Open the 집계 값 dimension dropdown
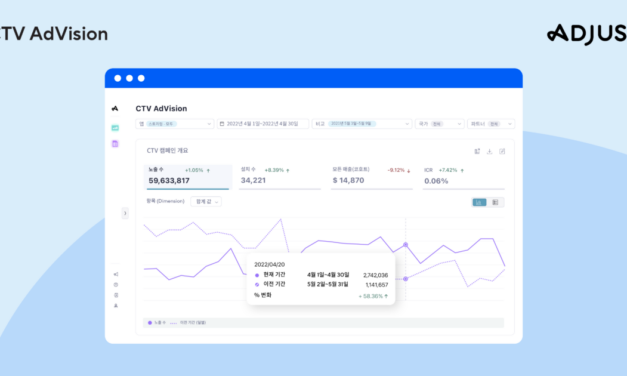This screenshot has height=376, width=627. 206,202
